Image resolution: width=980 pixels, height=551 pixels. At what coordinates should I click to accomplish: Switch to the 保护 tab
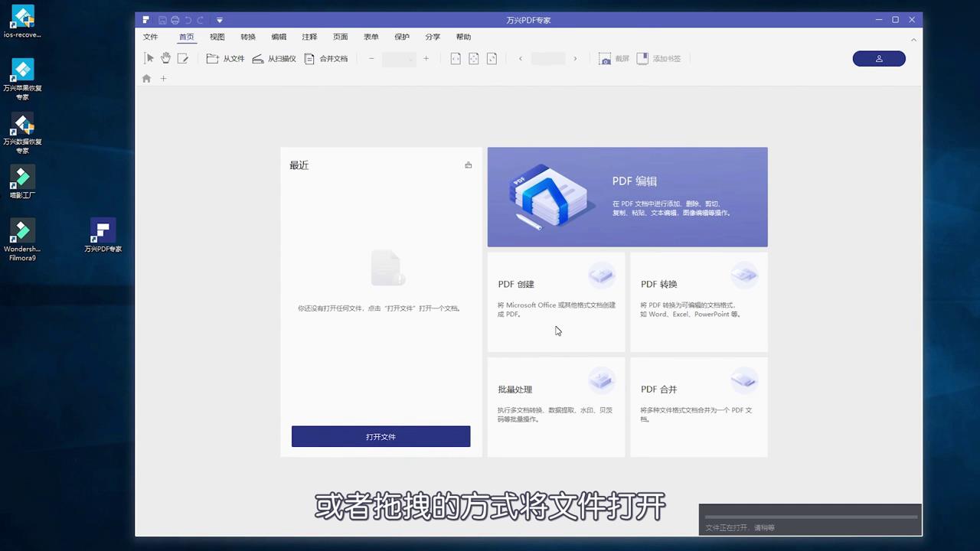pos(402,37)
